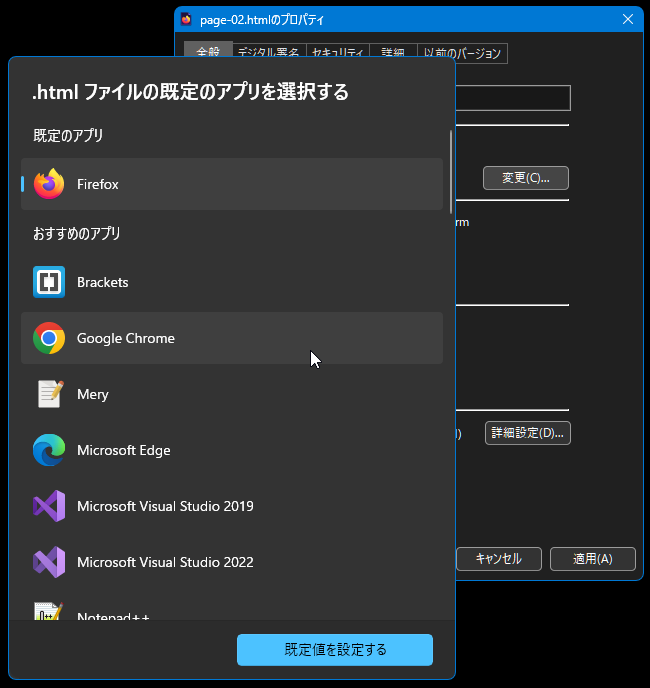650x688 pixels.
Task: Click the file name input field
Action: [513, 98]
